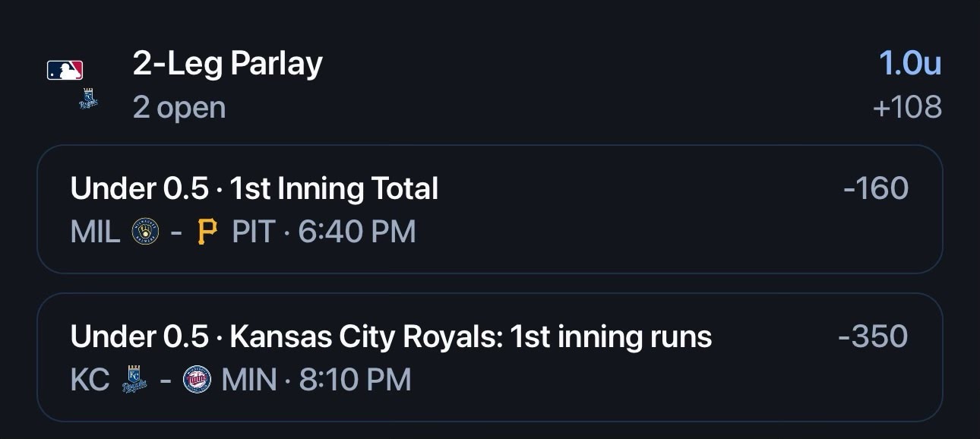
Task: Open the 2-Leg Parlay title
Action: [x=228, y=65]
